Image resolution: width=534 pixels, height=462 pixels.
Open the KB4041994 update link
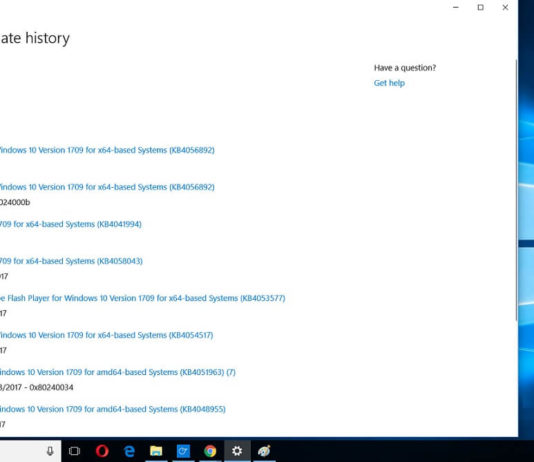(70, 224)
